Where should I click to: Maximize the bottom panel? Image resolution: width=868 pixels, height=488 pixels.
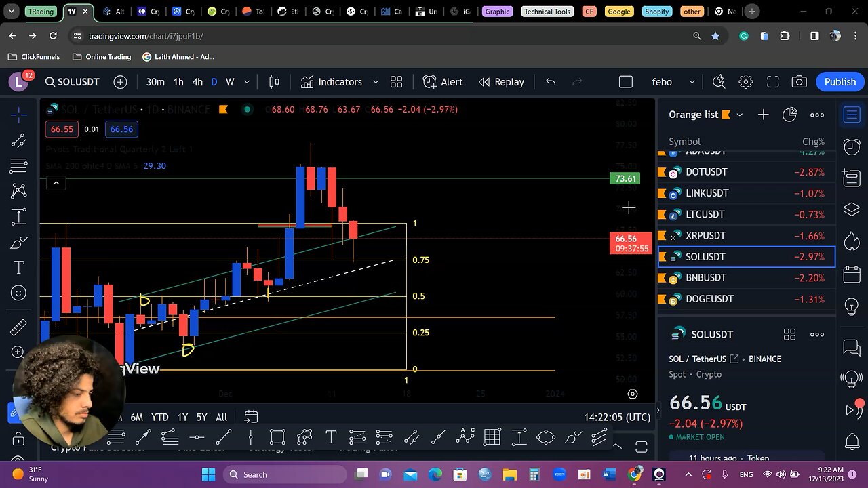pos(641,447)
